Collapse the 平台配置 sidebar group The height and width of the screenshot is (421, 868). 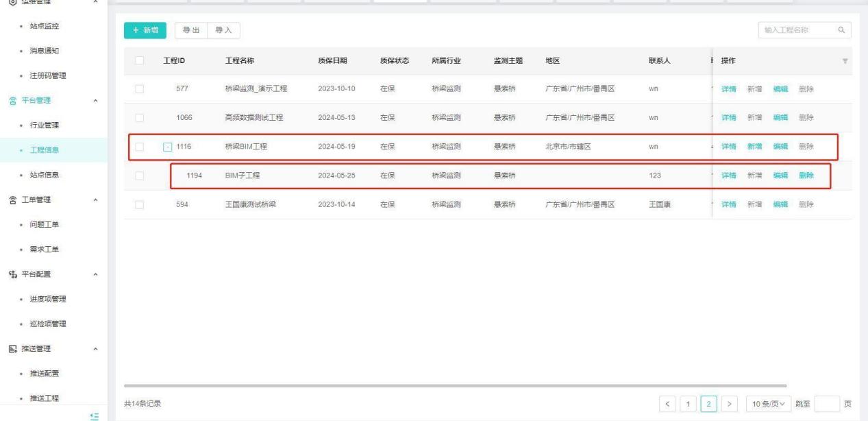[x=95, y=275]
